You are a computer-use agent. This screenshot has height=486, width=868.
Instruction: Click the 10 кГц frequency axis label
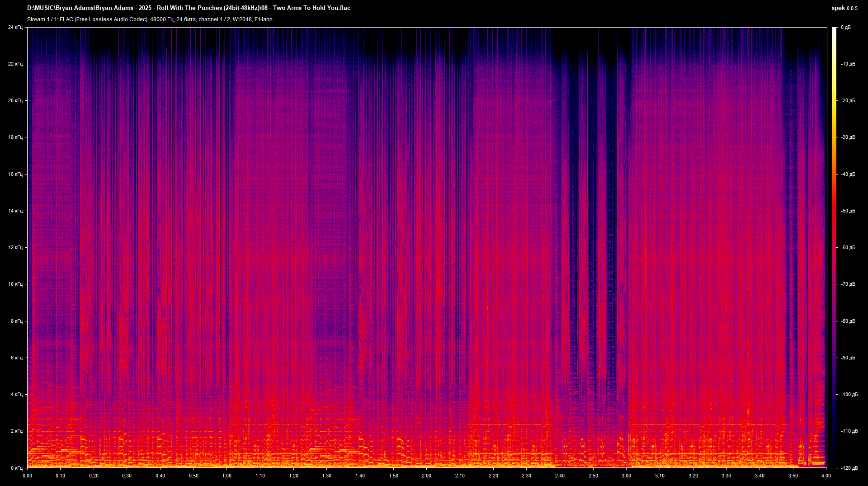click(15, 284)
